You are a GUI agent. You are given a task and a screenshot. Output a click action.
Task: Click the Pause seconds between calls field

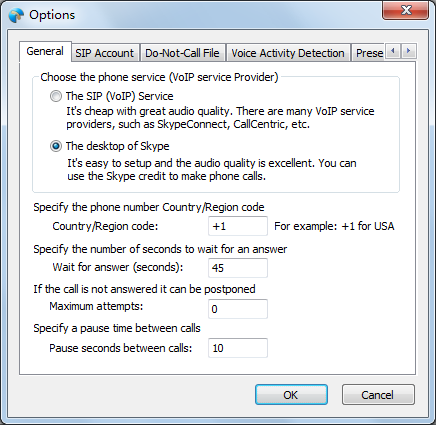click(238, 348)
